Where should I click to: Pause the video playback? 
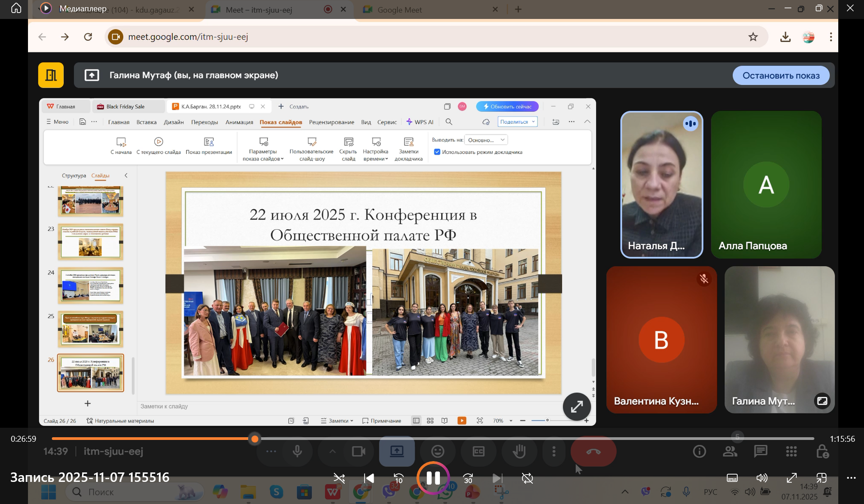pyautogui.click(x=433, y=478)
